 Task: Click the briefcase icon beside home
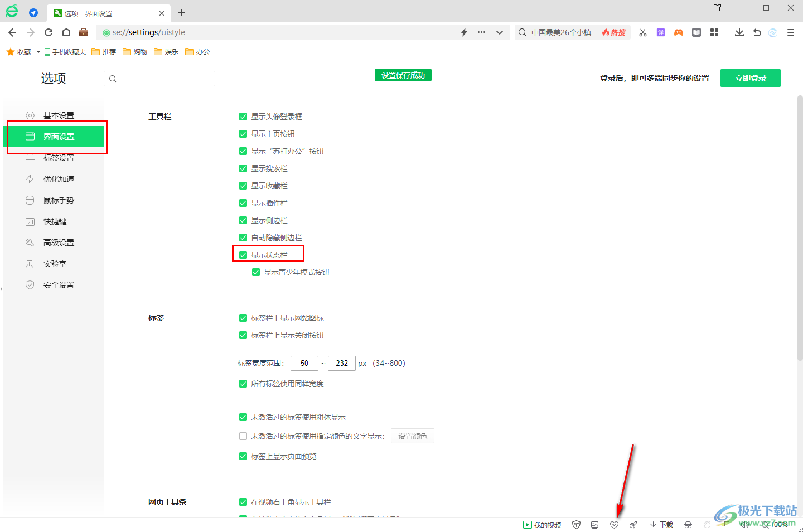[84, 32]
